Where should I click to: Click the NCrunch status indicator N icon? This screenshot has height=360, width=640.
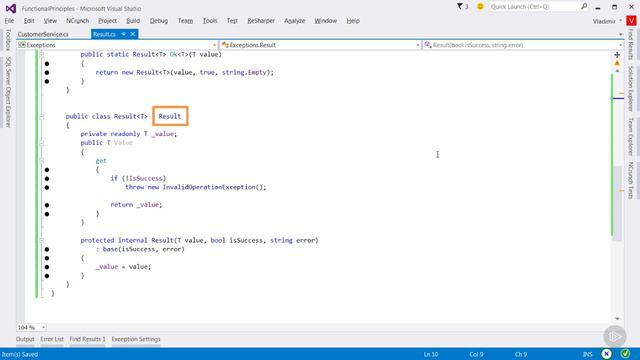coord(607,354)
